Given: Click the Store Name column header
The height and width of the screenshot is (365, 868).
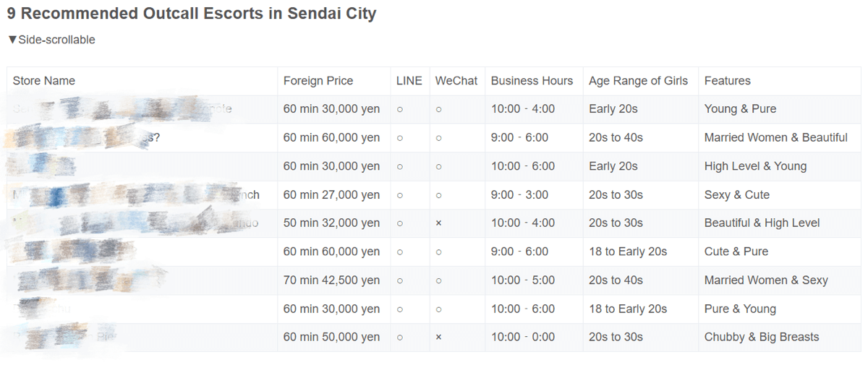Looking at the screenshot, I should click(44, 81).
